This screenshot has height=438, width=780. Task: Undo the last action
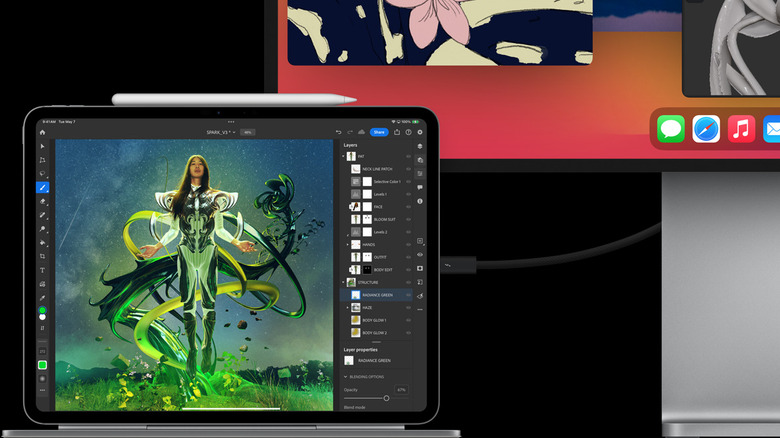[x=338, y=132]
